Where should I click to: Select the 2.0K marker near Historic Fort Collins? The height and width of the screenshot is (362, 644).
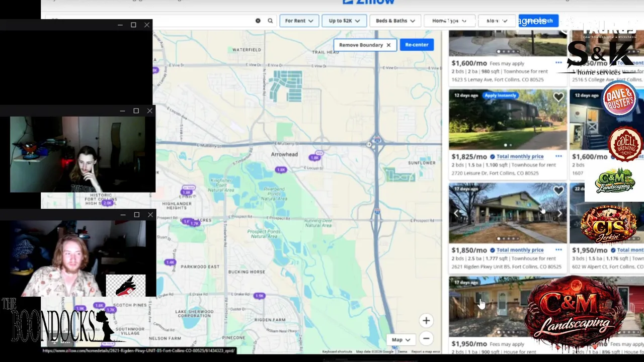point(107,203)
